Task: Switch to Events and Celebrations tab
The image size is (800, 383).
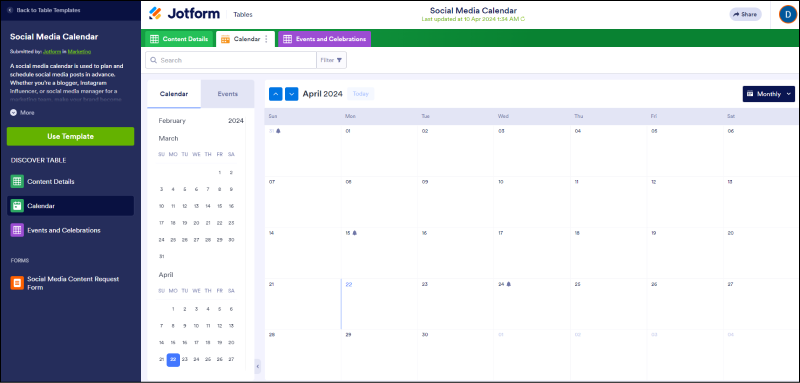Action: 324,39
